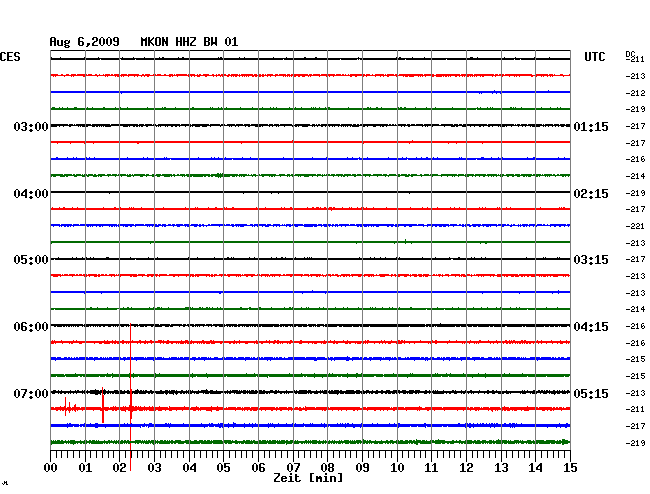
Task: Click the date label Aug 6,2009
Action: coord(85,42)
